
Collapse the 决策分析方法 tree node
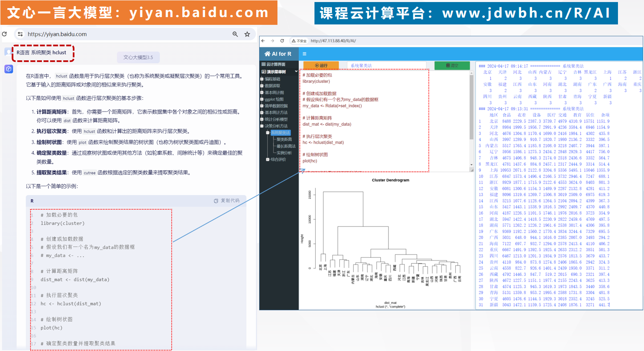262,126
